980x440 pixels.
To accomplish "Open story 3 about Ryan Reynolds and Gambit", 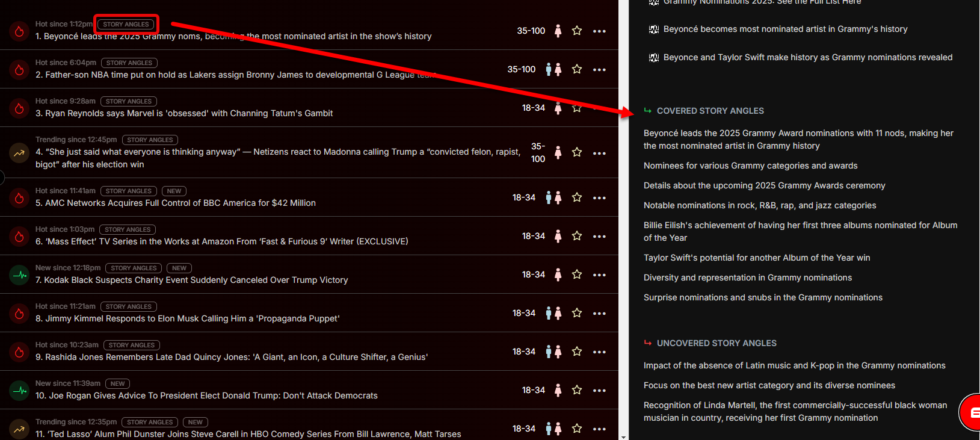I will pos(184,113).
